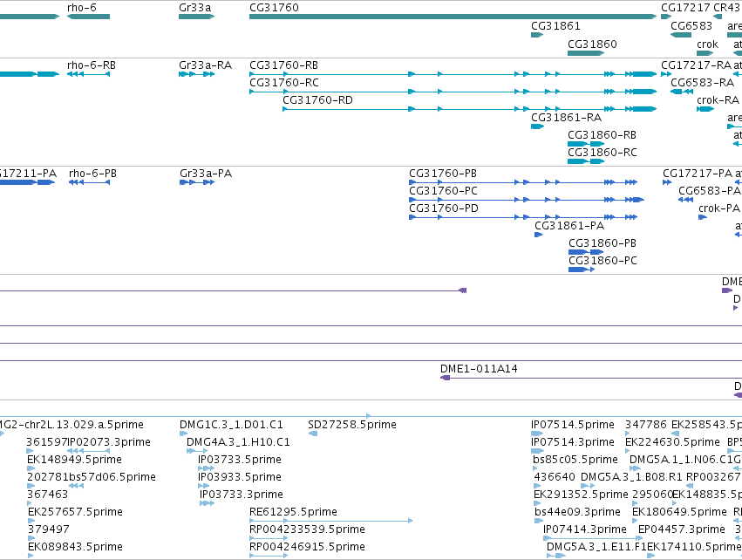Open the CG31760-PB protein label
The height and width of the screenshot is (560, 742).
pyautogui.click(x=443, y=174)
